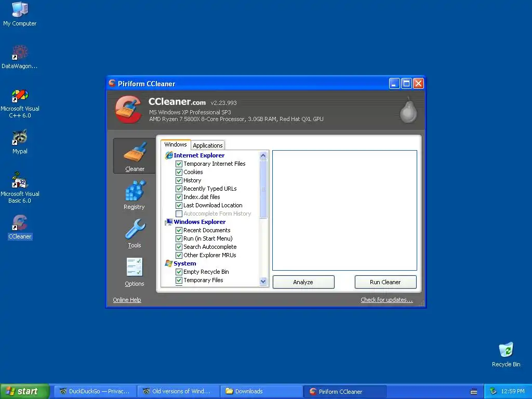Uncheck the Cookies checkbox
This screenshot has height=399, width=532.
pos(179,172)
